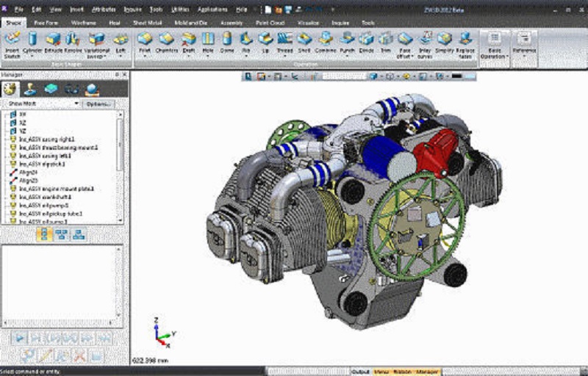Select the Simplify tool
Viewport: 588px width, 376px height.
tap(445, 42)
